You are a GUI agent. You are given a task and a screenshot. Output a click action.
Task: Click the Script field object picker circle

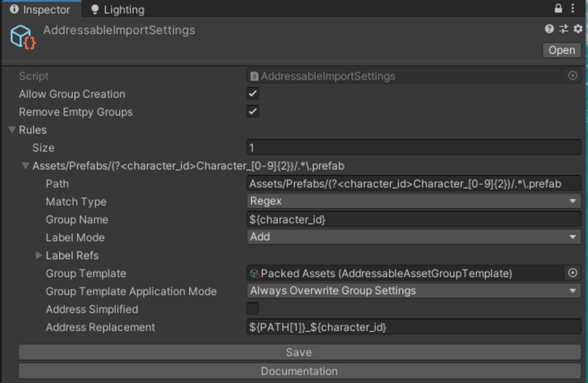coord(573,76)
